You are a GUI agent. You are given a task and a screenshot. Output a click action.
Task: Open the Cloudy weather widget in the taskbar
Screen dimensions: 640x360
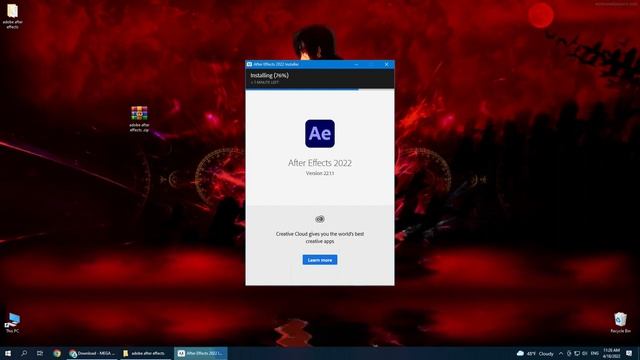coord(535,353)
